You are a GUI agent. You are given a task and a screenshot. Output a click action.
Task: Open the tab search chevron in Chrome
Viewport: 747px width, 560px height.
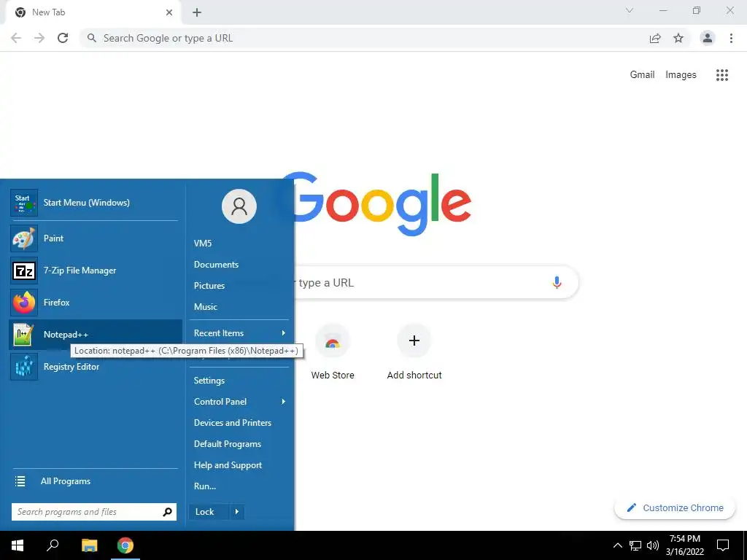[x=630, y=10]
